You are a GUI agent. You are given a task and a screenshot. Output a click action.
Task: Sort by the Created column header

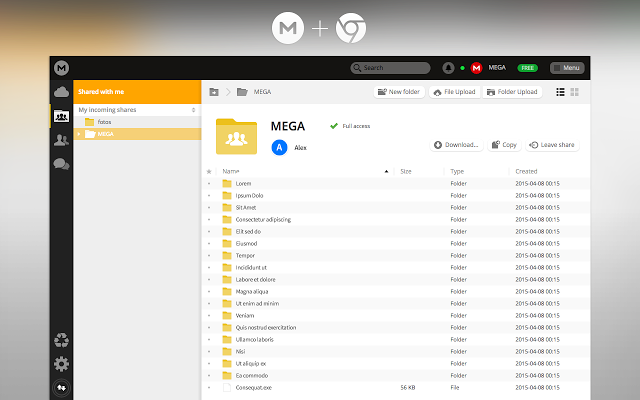point(526,171)
